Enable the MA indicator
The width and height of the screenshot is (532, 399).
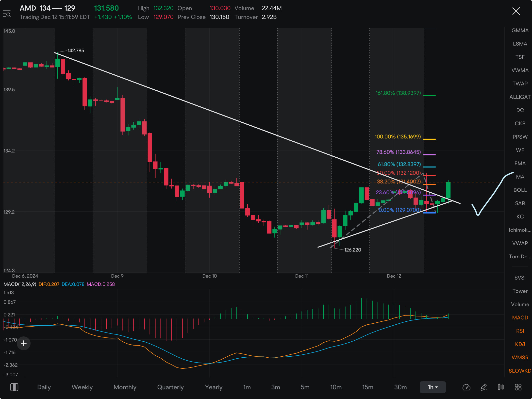(520, 177)
